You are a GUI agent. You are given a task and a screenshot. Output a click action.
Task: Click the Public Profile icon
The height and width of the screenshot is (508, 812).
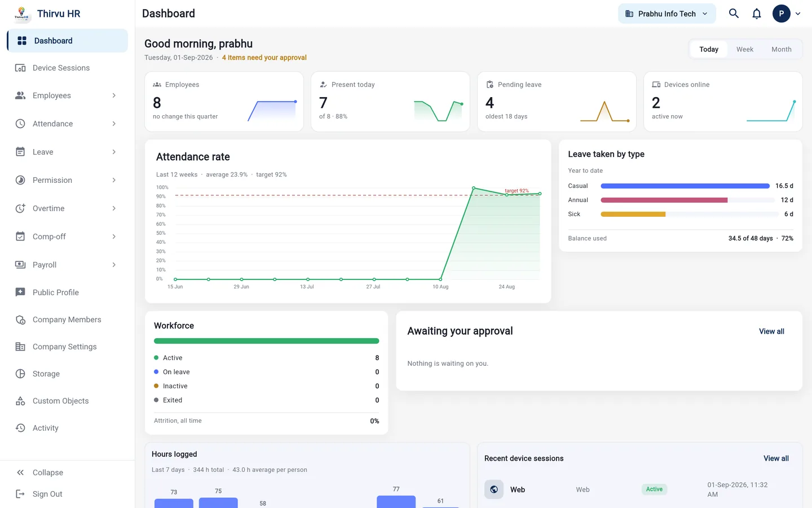[20, 292]
